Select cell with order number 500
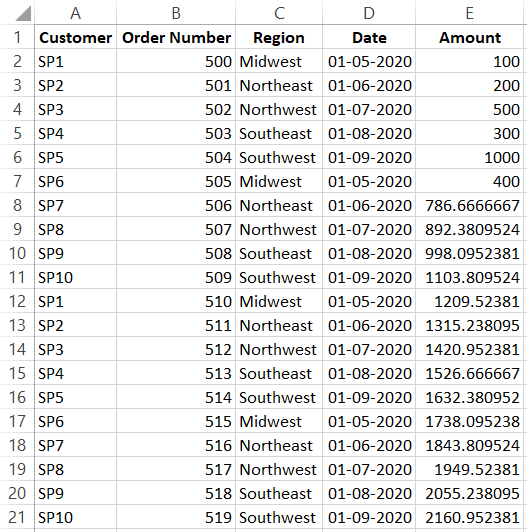This screenshot has height=532, width=527. tap(176, 61)
